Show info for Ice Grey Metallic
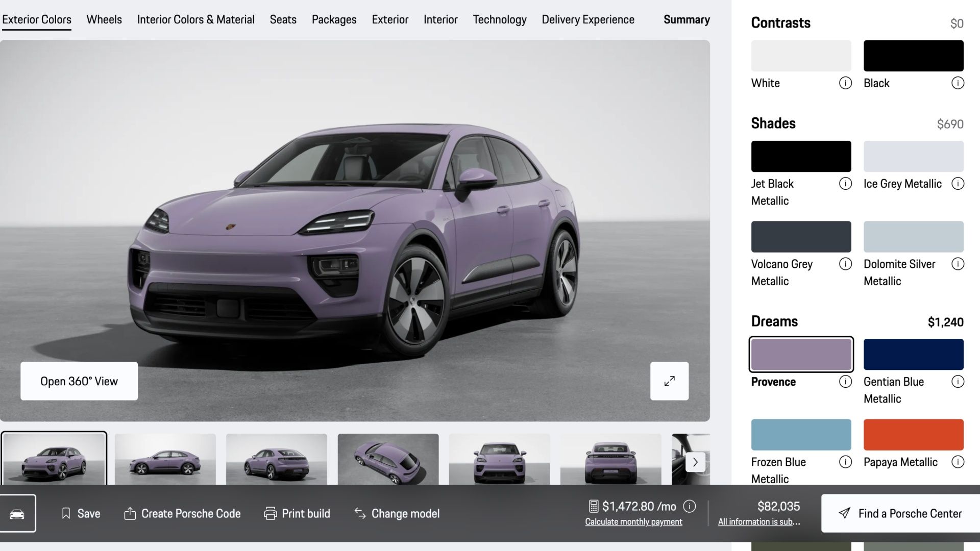This screenshot has height=551, width=980. [958, 184]
